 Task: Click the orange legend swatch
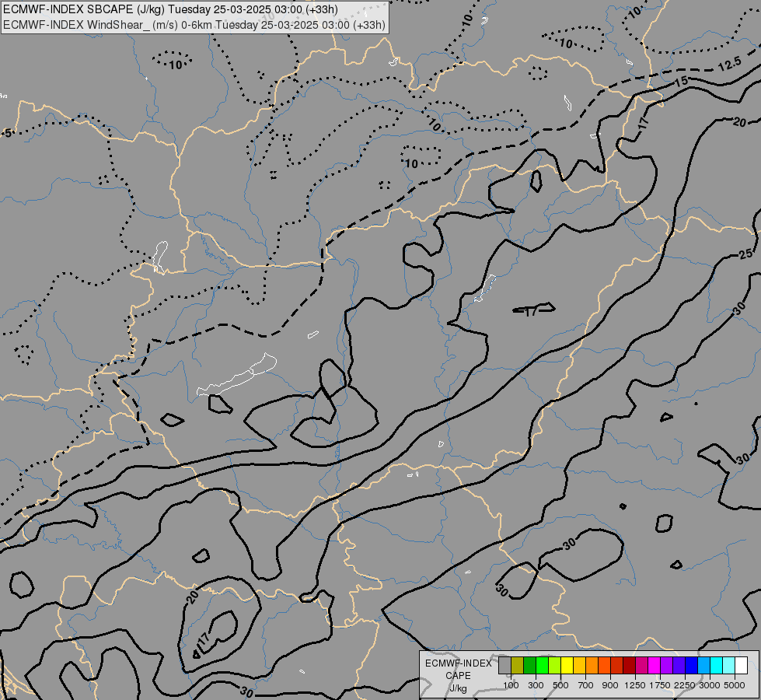click(x=592, y=666)
